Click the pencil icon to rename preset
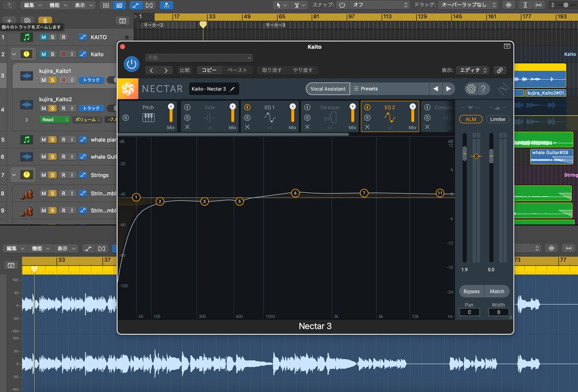Screen dimensions: 578x392 point(232,89)
